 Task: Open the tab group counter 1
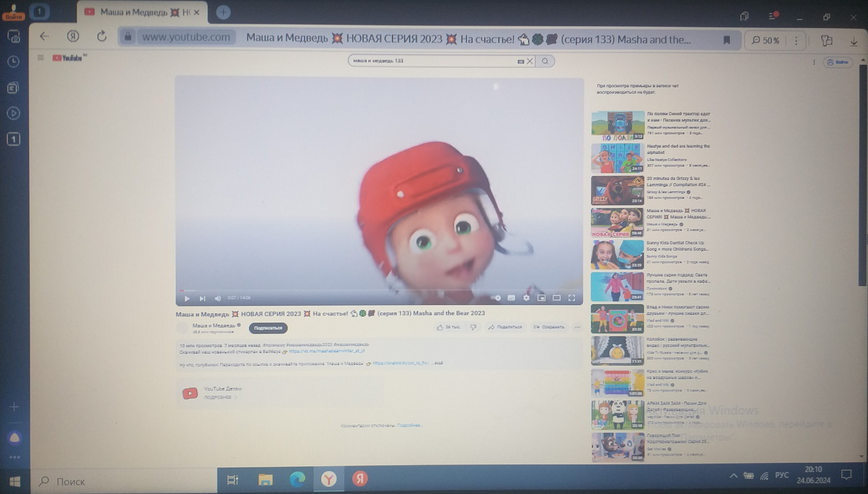click(39, 12)
